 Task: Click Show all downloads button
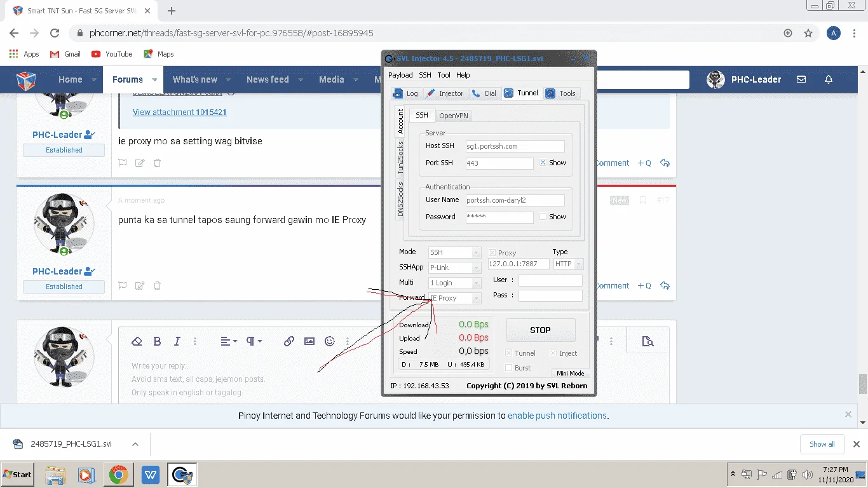822,444
